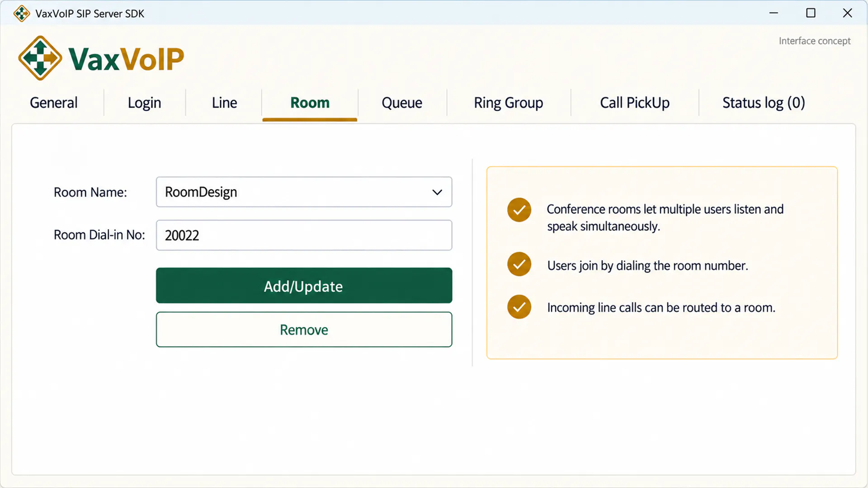This screenshot has height=488, width=868.
Task: Open the Call PickUp tab
Action: pyautogui.click(x=635, y=103)
